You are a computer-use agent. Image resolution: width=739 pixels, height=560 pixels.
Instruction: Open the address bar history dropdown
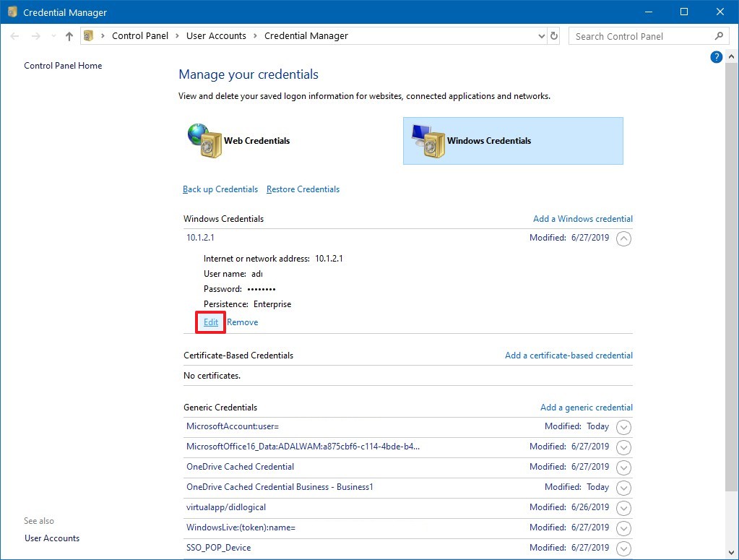(x=541, y=35)
